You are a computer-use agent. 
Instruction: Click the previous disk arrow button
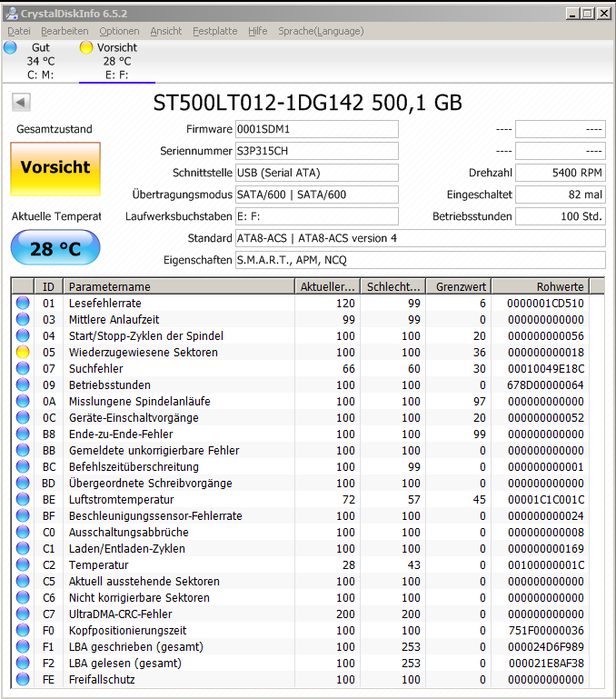pyautogui.click(x=21, y=102)
